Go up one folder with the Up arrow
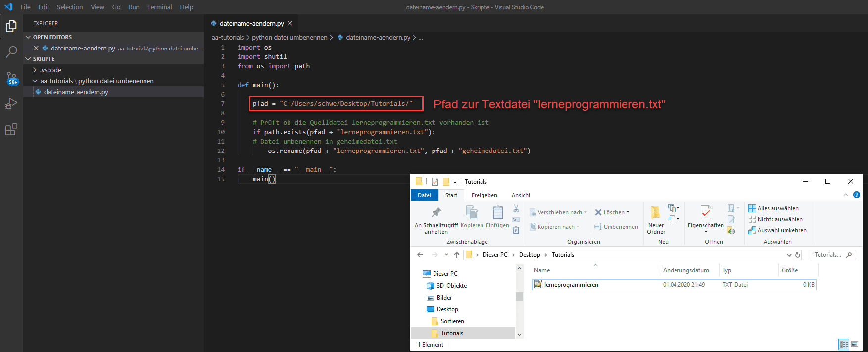 [x=456, y=255]
